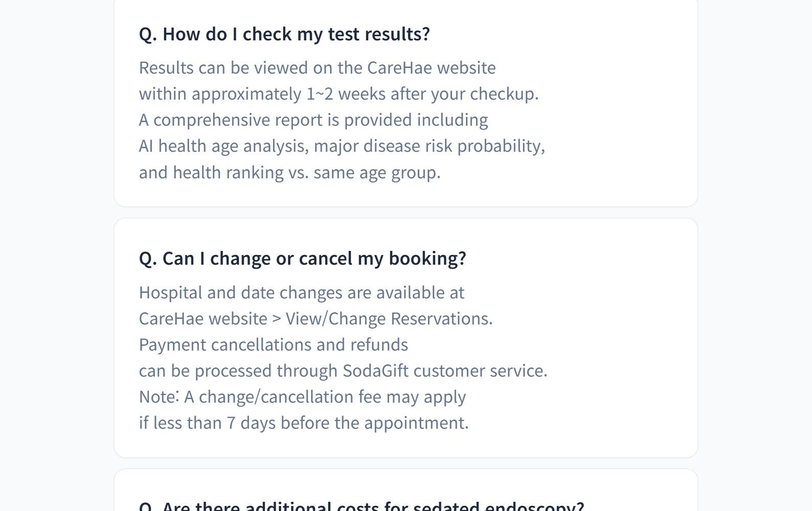Click the 'within approximately 1~2 weeks' line
812x511 pixels.
click(x=339, y=94)
